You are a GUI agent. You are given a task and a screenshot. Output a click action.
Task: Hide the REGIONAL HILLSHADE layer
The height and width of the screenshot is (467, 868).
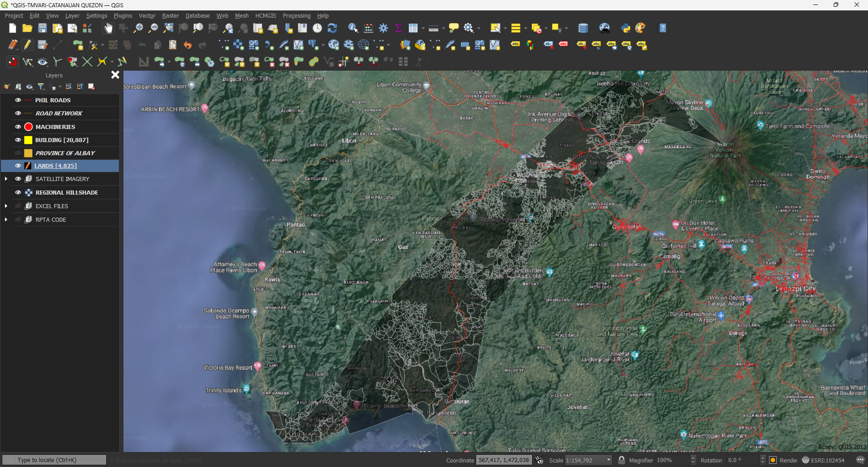(x=18, y=192)
